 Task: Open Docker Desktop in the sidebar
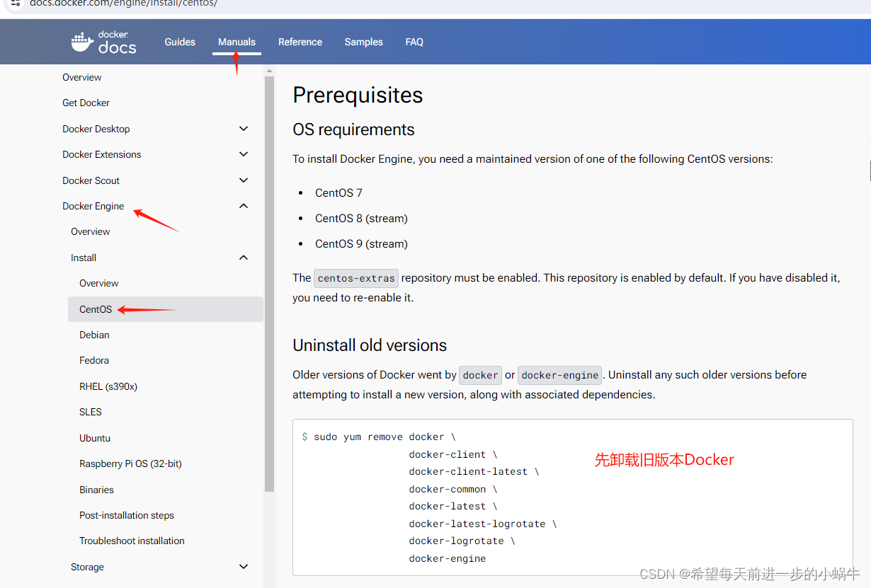point(96,129)
